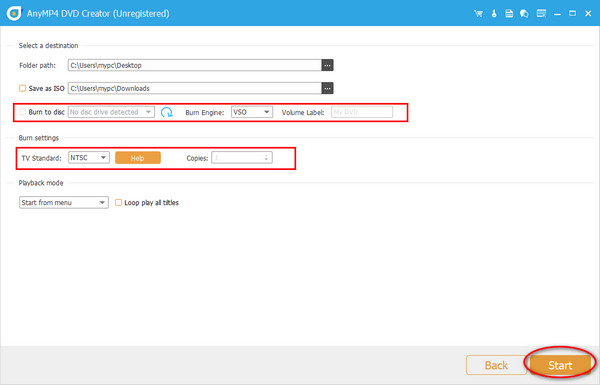Browse for Folder path destination
The width and height of the screenshot is (600, 385).
coord(327,65)
